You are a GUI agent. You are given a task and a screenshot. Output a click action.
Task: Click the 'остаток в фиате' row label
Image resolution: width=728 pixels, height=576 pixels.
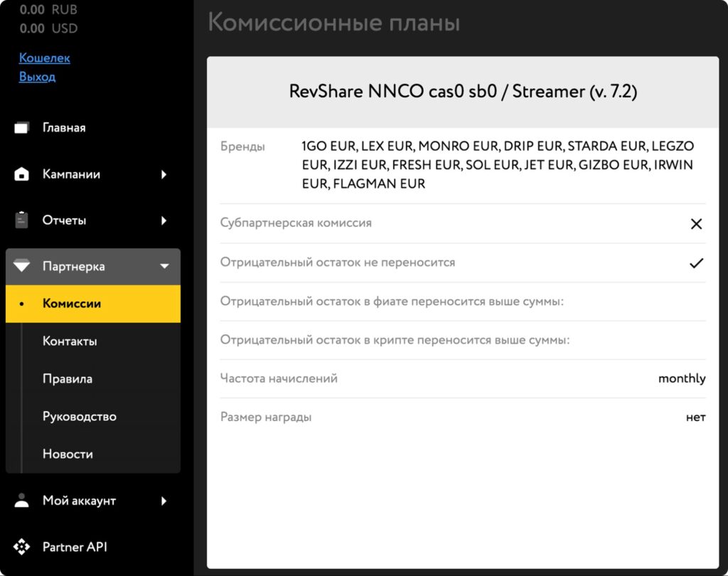click(x=392, y=302)
